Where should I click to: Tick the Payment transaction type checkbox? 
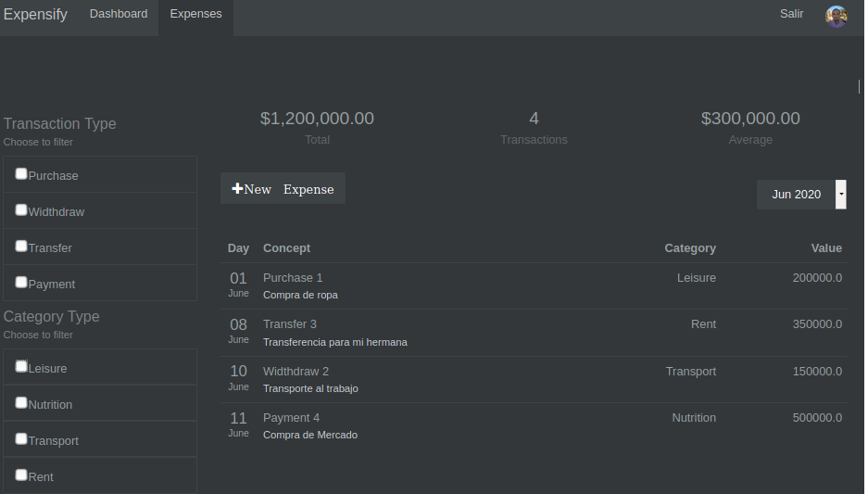click(21, 283)
